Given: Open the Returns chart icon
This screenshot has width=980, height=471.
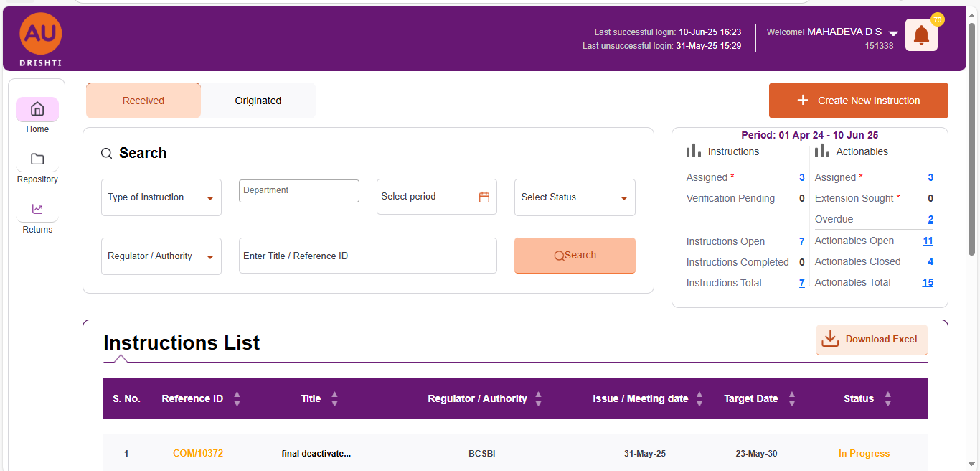Looking at the screenshot, I should point(37,209).
